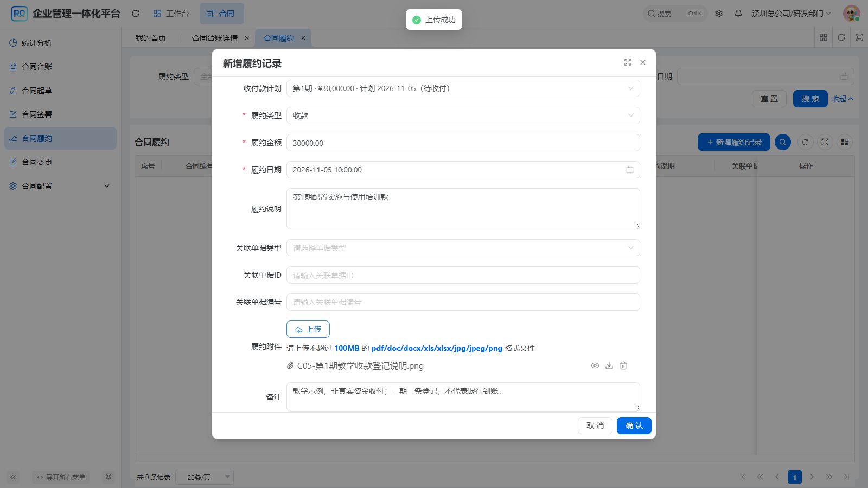Image resolution: width=868 pixels, height=488 pixels.
Task: Open the notifications bell
Action: 738,14
